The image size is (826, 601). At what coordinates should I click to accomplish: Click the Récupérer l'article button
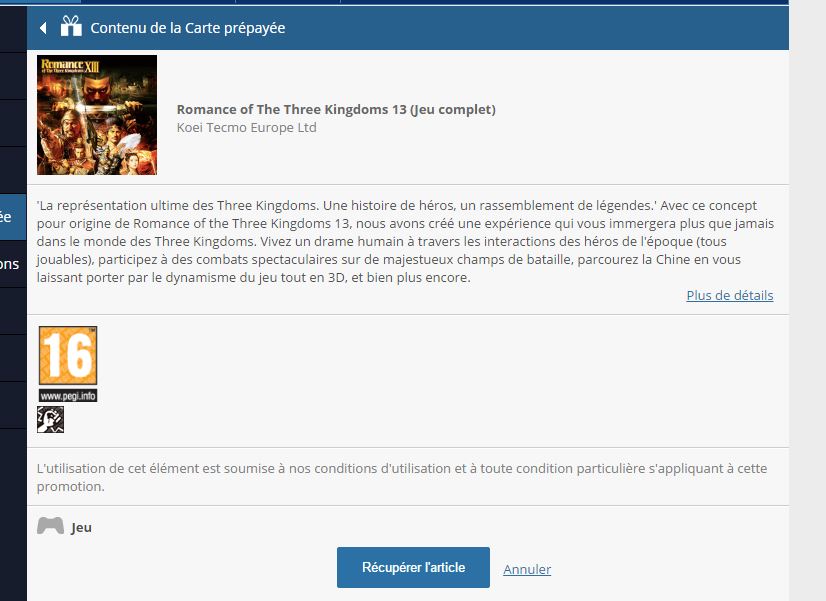414,567
